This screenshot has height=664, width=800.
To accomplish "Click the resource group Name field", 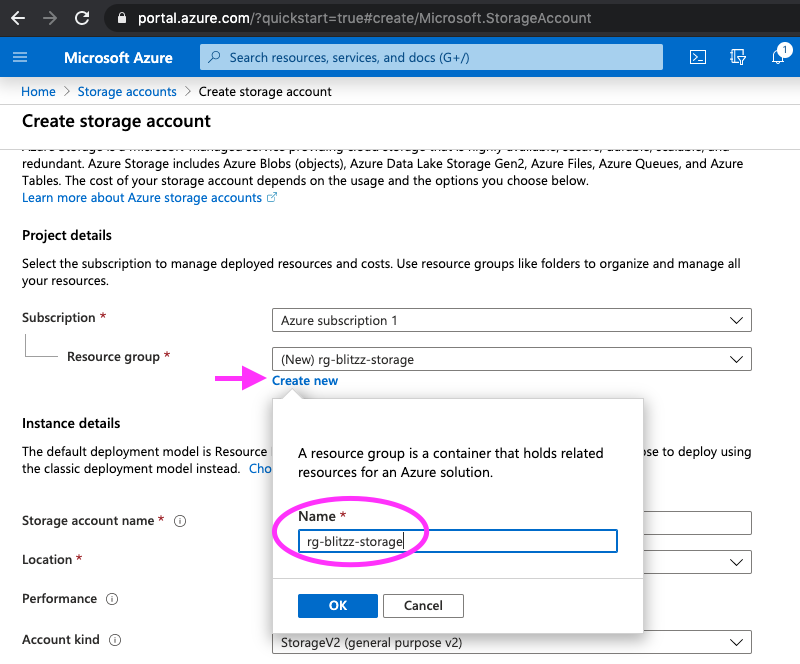I will point(458,542).
